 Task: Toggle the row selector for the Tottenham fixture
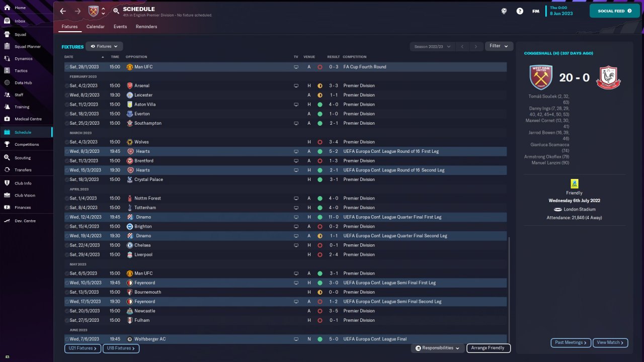tap(67, 208)
